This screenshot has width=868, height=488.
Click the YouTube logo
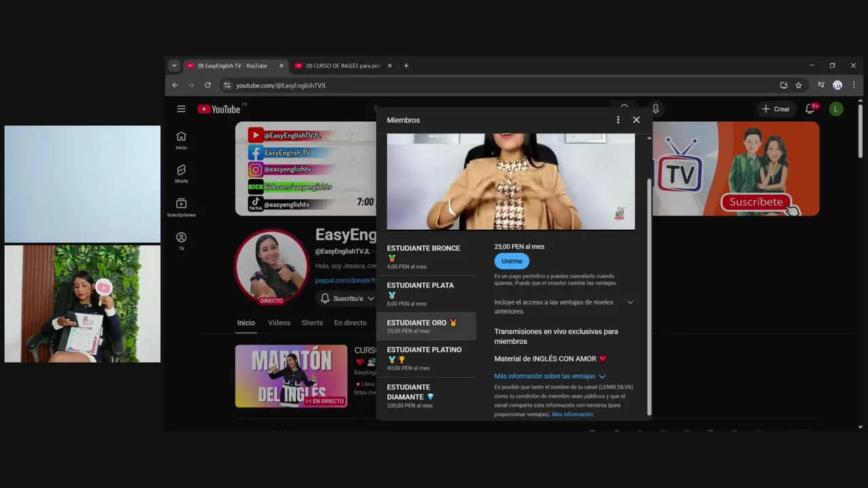pyautogui.click(x=218, y=109)
